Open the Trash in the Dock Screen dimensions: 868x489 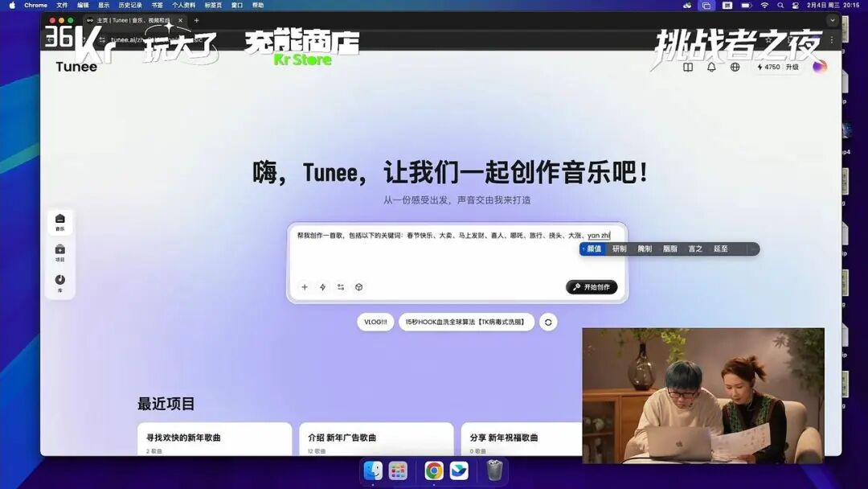pyautogui.click(x=495, y=471)
